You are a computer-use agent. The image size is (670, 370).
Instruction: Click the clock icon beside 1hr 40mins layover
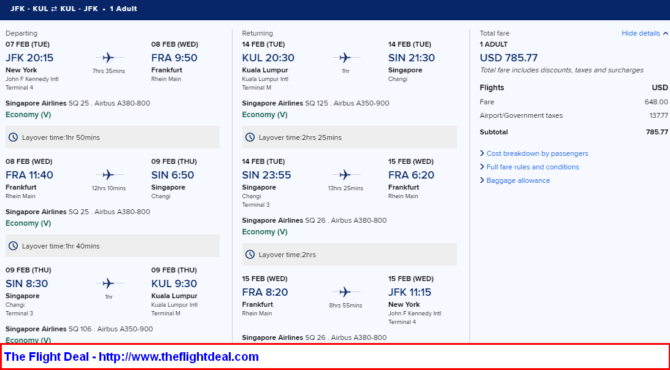[x=13, y=246]
